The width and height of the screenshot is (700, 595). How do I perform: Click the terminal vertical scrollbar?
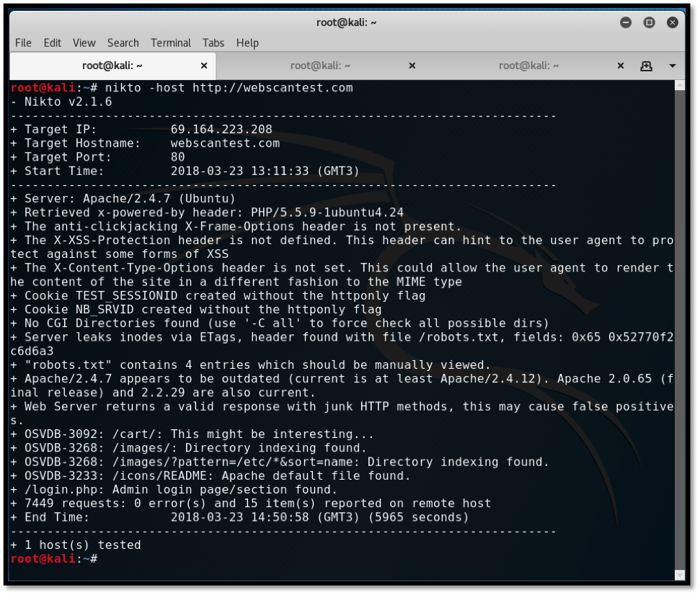click(680, 324)
